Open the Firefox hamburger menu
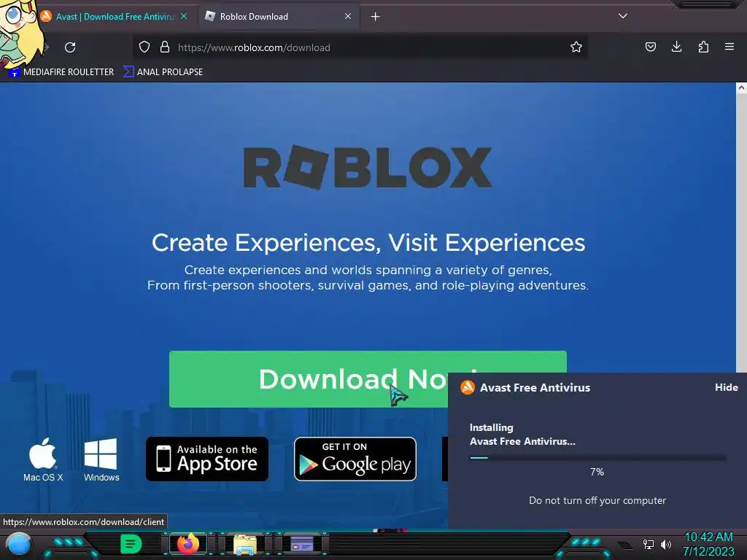 [729, 47]
